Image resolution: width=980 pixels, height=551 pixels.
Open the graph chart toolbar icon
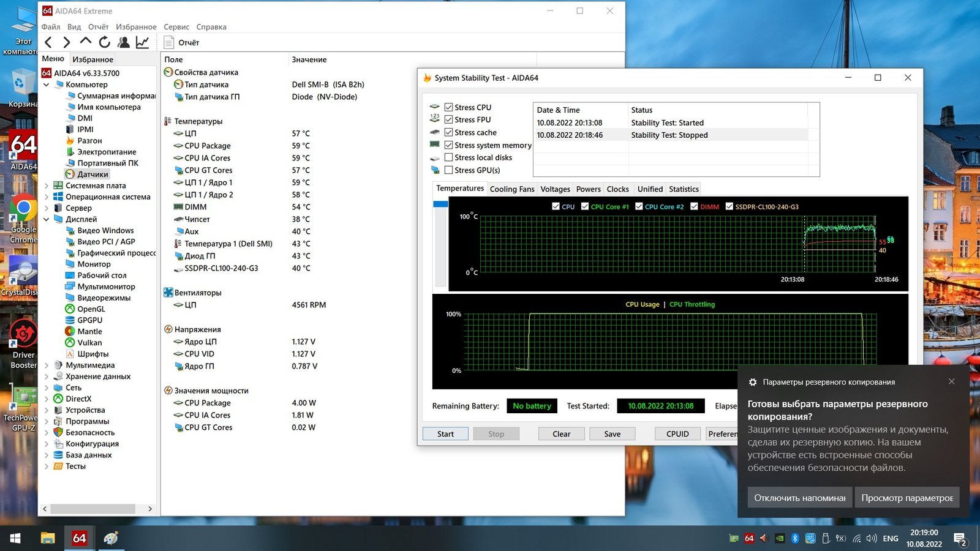pos(142,42)
